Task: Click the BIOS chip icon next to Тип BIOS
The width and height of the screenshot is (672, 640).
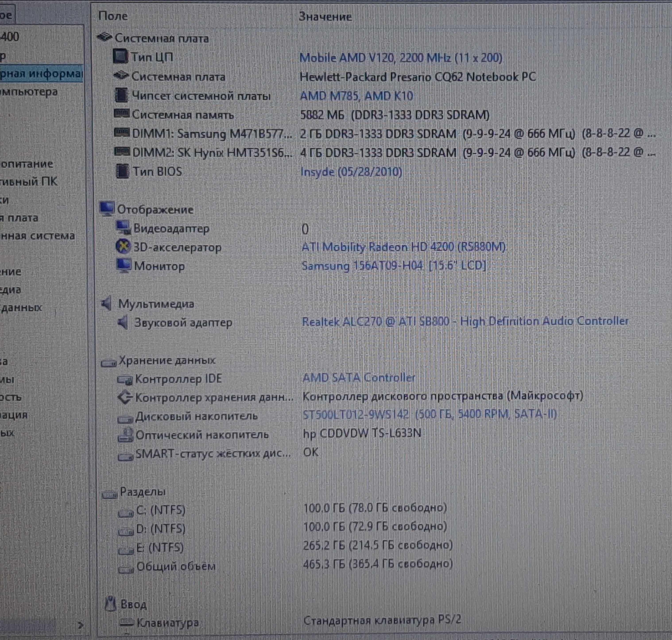Action: [122, 171]
